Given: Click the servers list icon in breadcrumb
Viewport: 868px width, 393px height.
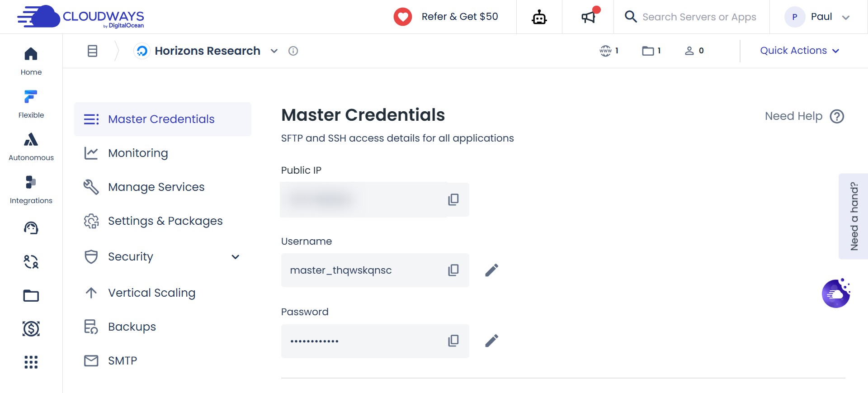Looking at the screenshot, I should pos(92,51).
